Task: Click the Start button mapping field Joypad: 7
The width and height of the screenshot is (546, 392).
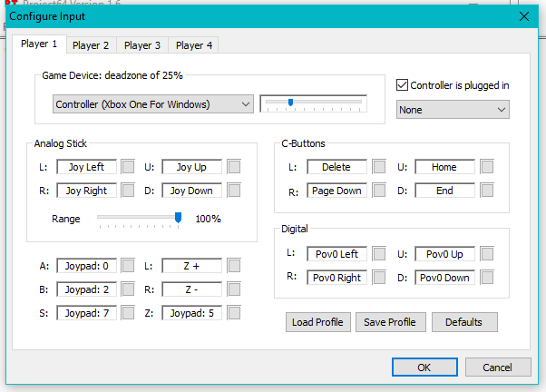Action: [87, 313]
